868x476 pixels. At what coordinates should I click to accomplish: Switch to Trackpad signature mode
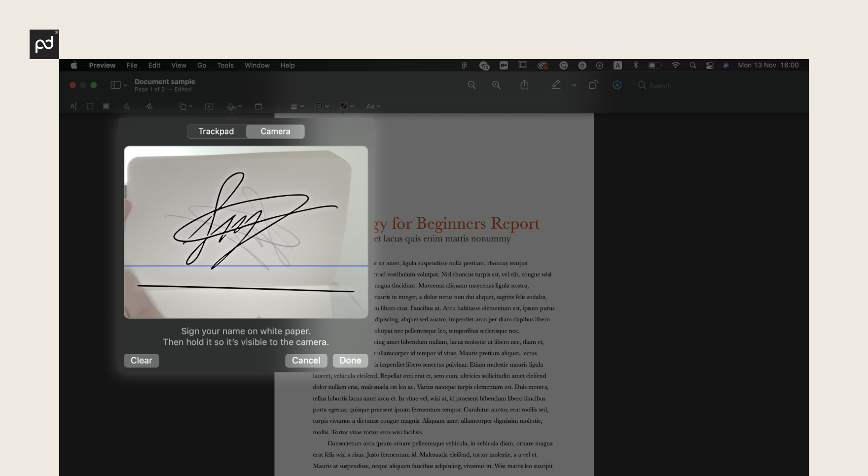click(216, 131)
